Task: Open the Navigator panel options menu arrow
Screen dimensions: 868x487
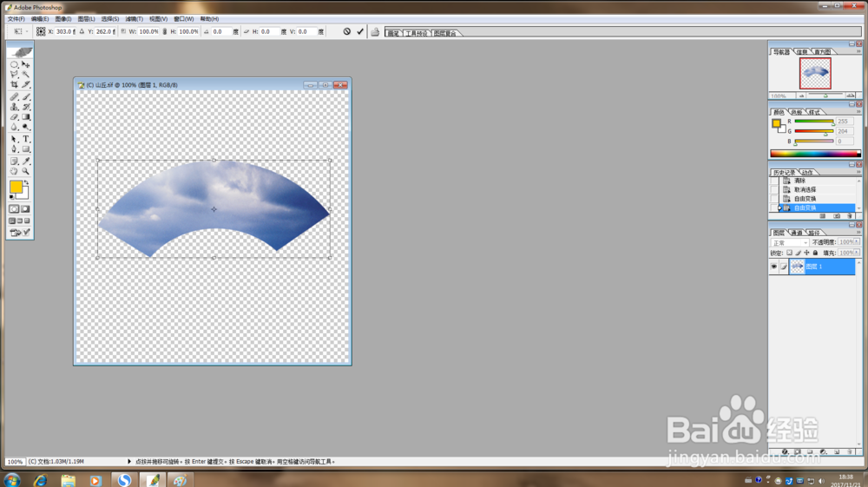Action: (858, 51)
